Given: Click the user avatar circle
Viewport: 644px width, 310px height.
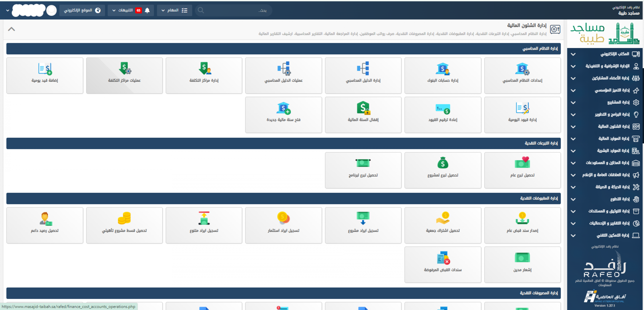Looking at the screenshot, I should tap(51, 10).
